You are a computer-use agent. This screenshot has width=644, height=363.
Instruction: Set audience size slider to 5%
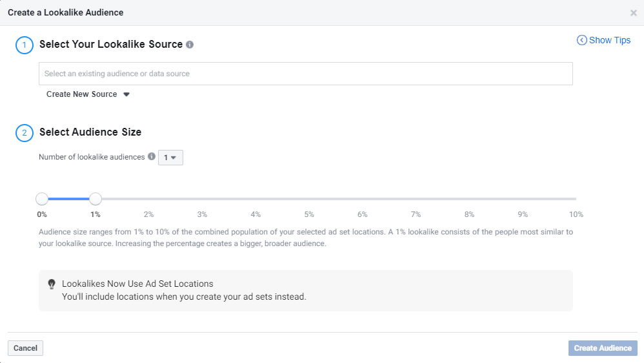309,199
